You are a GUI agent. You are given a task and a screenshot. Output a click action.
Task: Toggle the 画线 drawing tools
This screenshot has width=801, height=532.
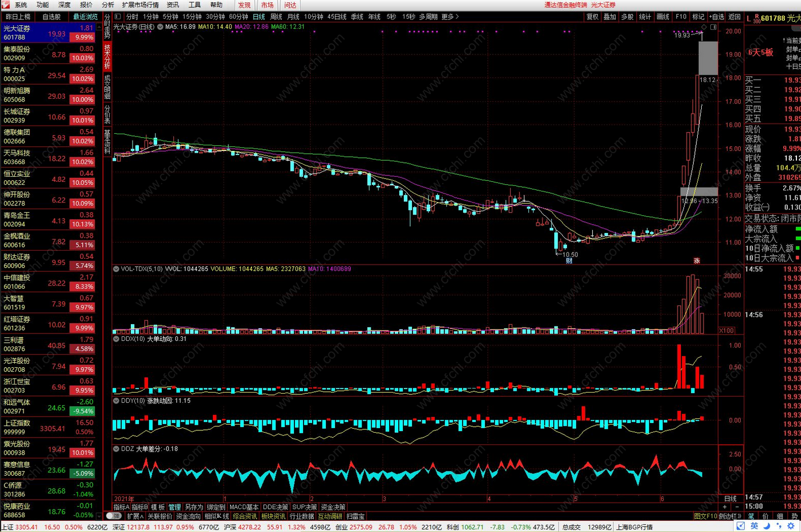663,17
